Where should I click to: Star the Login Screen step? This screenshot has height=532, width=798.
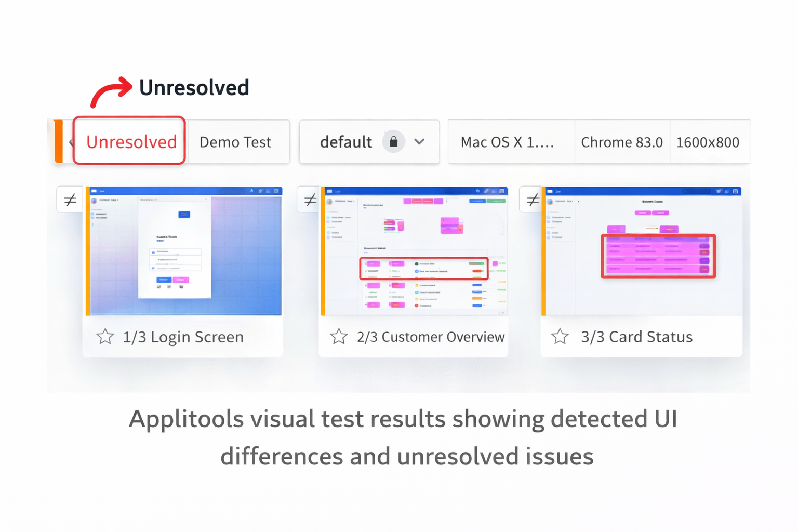(x=105, y=337)
